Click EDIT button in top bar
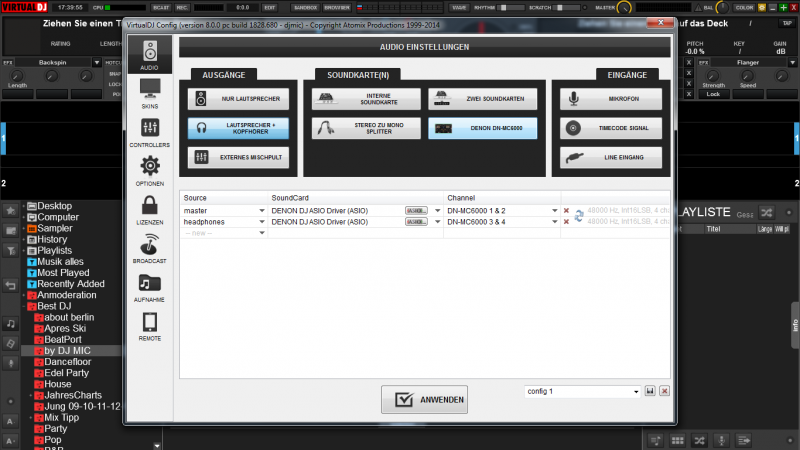800x450 pixels. [x=269, y=8]
